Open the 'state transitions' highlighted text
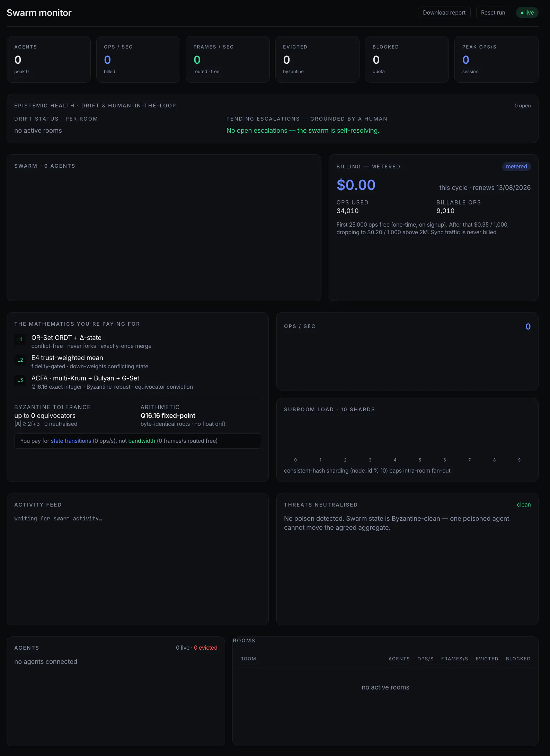This screenshot has width=550, height=756. tap(71, 441)
